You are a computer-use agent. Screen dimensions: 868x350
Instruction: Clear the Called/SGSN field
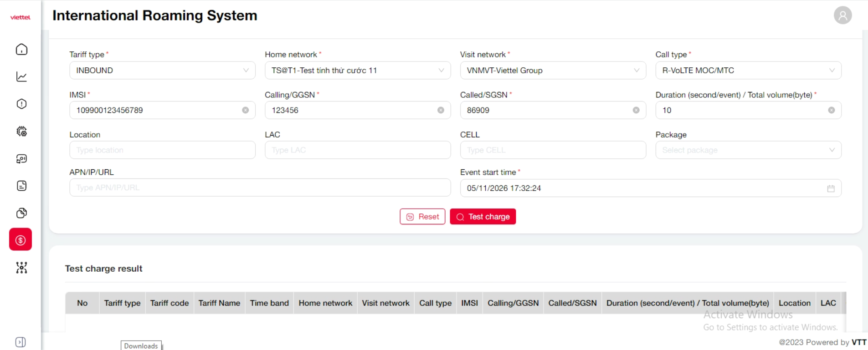pyautogui.click(x=636, y=110)
